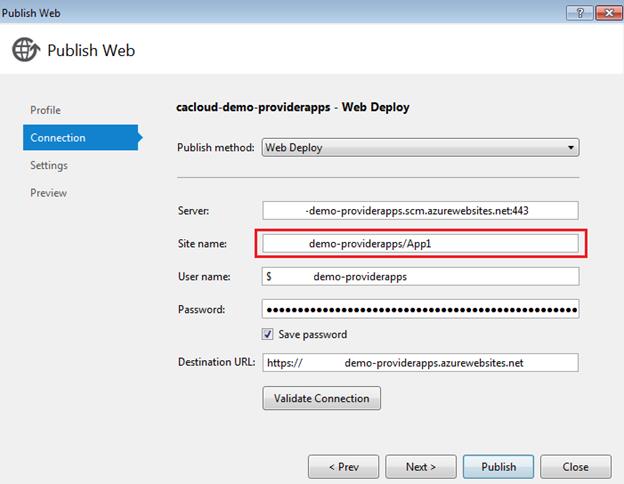Viewport: 624px width, 484px height.
Task: Click the Publish button
Action: point(498,466)
